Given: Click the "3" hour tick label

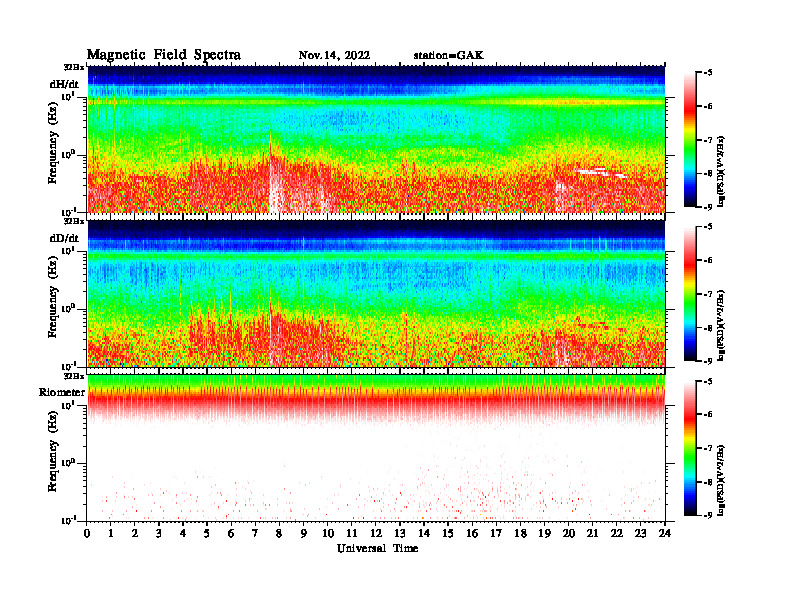Looking at the screenshot, I should click(159, 534).
